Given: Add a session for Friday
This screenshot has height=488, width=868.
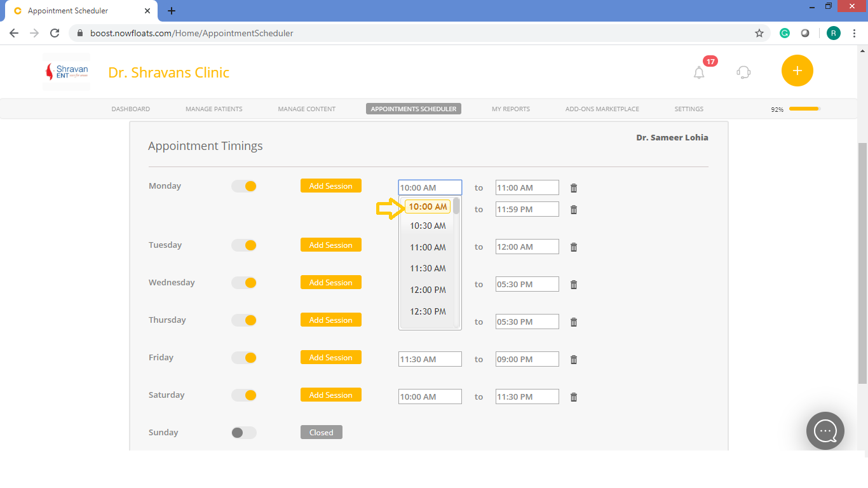Looking at the screenshot, I should (x=331, y=357).
